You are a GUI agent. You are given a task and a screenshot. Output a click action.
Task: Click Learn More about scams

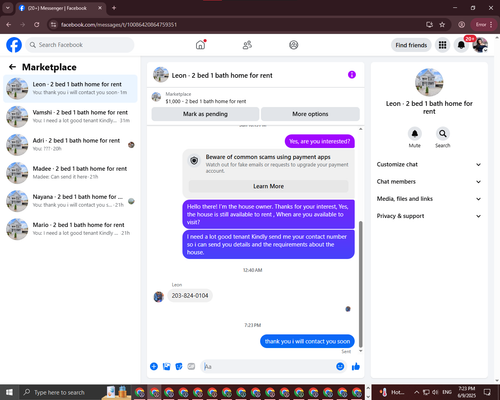click(268, 186)
